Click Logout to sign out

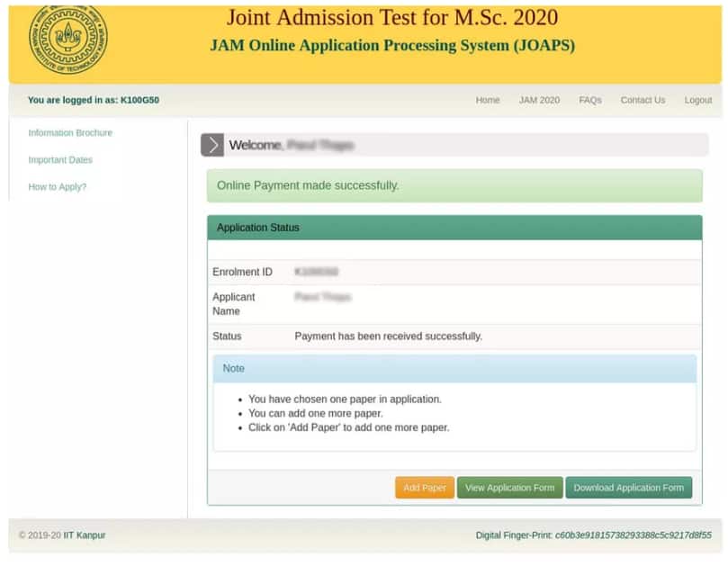click(697, 100)
